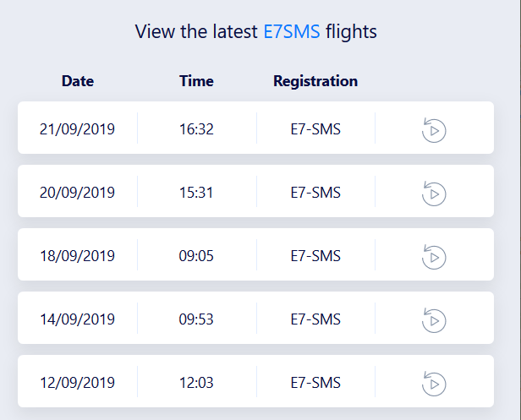
Task: Click the 15:31 time cell
Action: [x=196, y=193]
